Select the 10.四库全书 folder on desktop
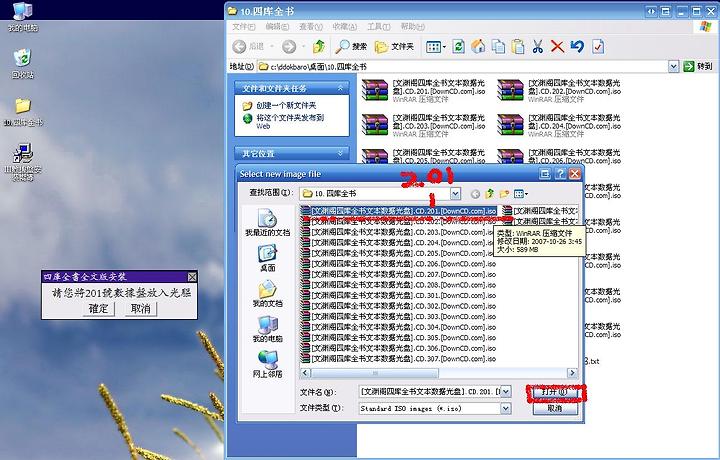The height and width of the screenshot is (460, 720). (23, 112)
